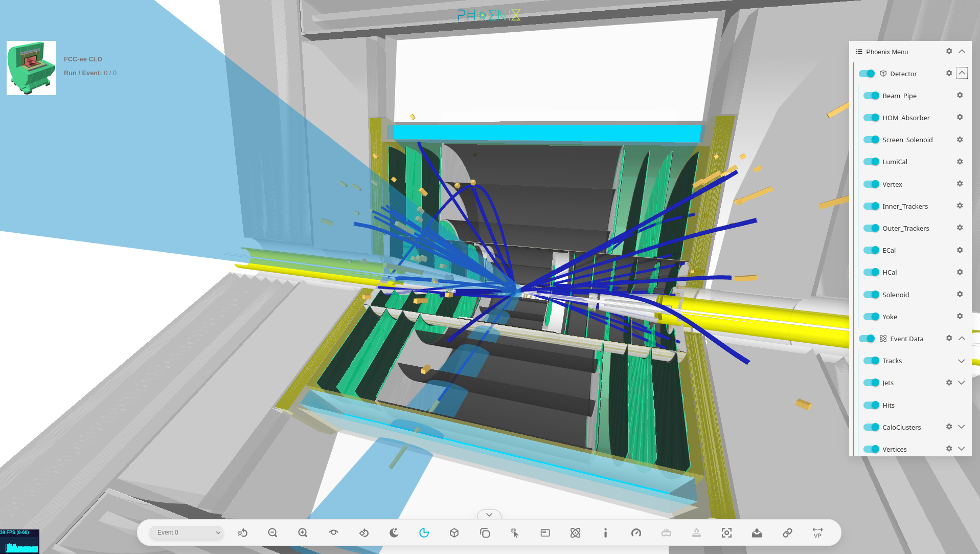Open the info panel icon

605,533
